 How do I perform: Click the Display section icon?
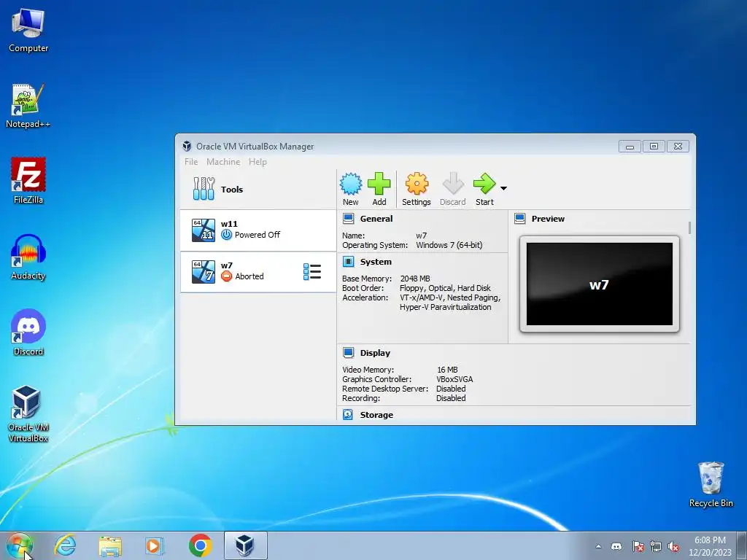tap(348, 352)
